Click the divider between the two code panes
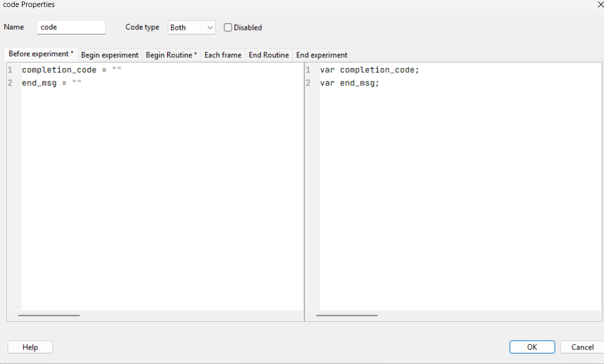Image resolution: width=604 pixels, height=364 pixels. click(x=304, y=189)
